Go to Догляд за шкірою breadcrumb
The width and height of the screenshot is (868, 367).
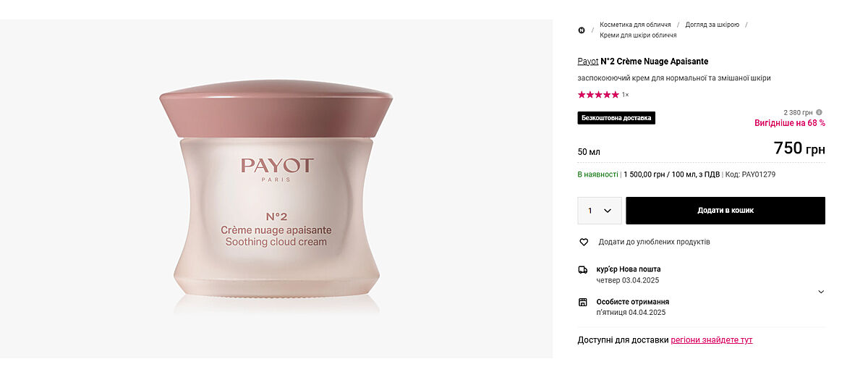tap(712, 25)
